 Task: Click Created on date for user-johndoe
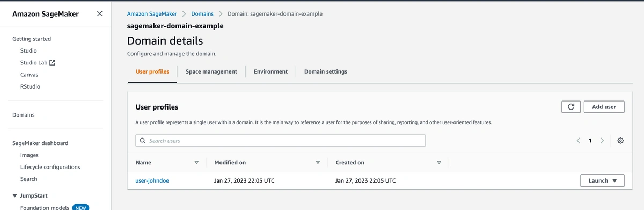(365, 180)
